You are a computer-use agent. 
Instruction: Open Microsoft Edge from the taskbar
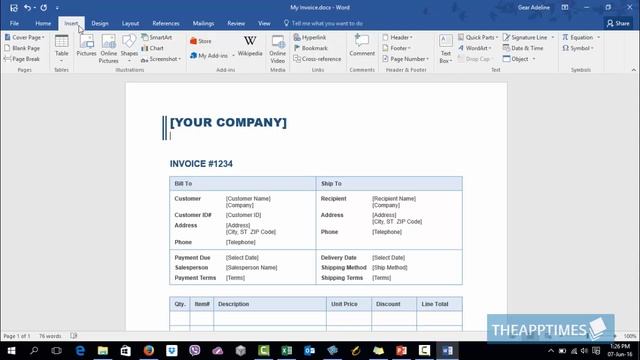point(80,351)
